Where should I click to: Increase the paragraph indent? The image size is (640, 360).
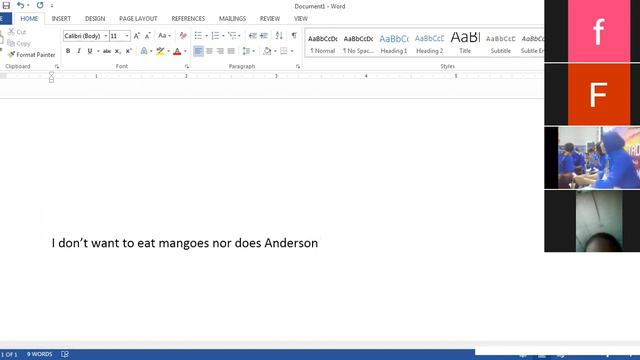[x=264, y=36]
